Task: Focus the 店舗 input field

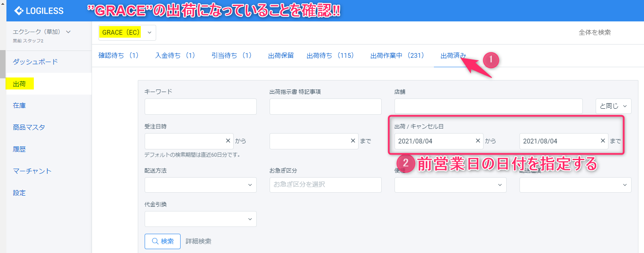Action: tap(489, 106)
